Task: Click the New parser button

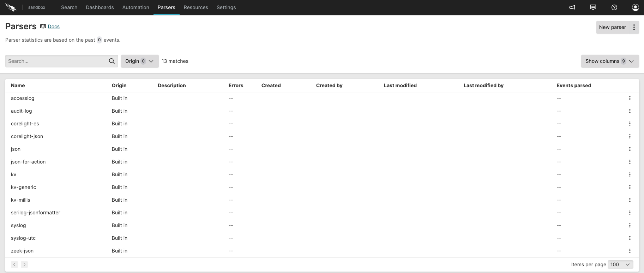Action: (x=612, y=27)
